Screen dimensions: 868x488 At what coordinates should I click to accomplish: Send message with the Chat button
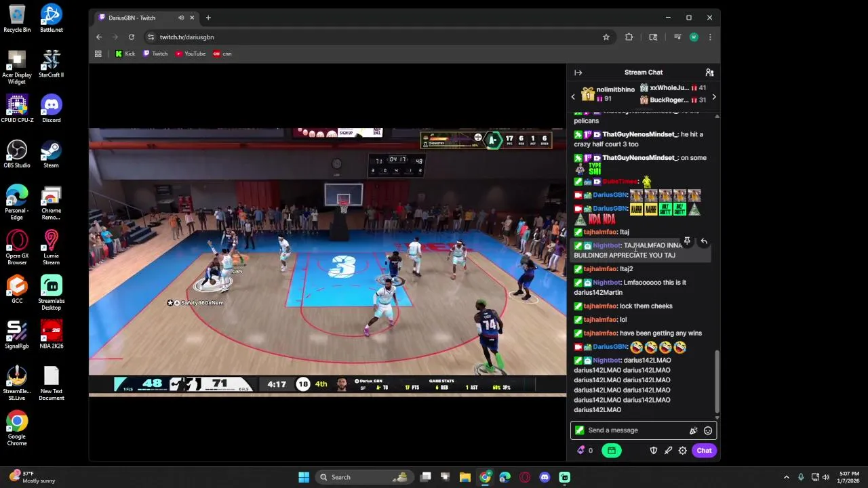(704, 451)
